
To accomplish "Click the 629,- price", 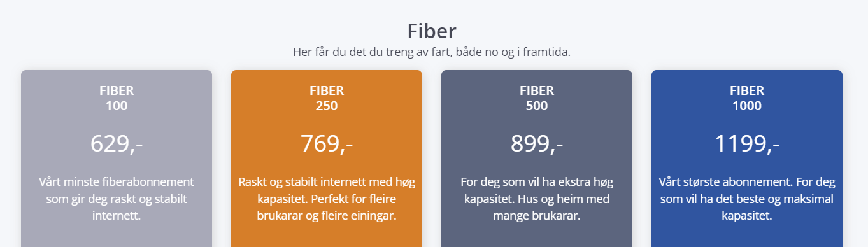I will coord(117,144).
